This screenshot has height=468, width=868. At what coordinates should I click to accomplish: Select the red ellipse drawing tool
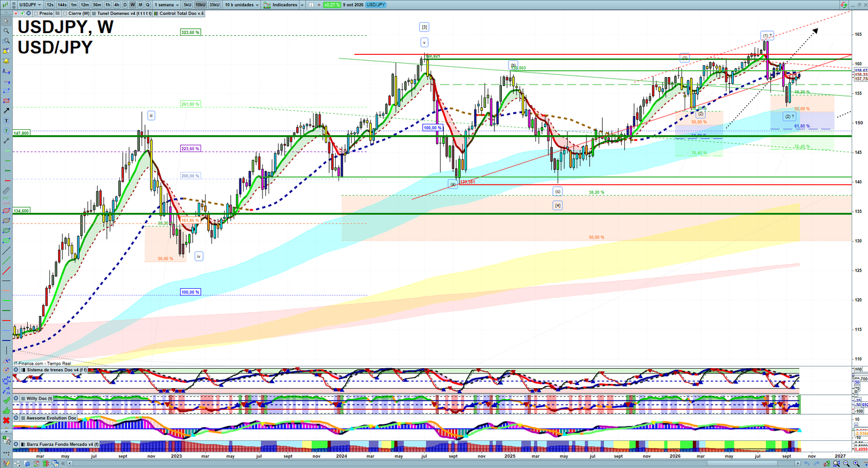[x=7, y=211]
